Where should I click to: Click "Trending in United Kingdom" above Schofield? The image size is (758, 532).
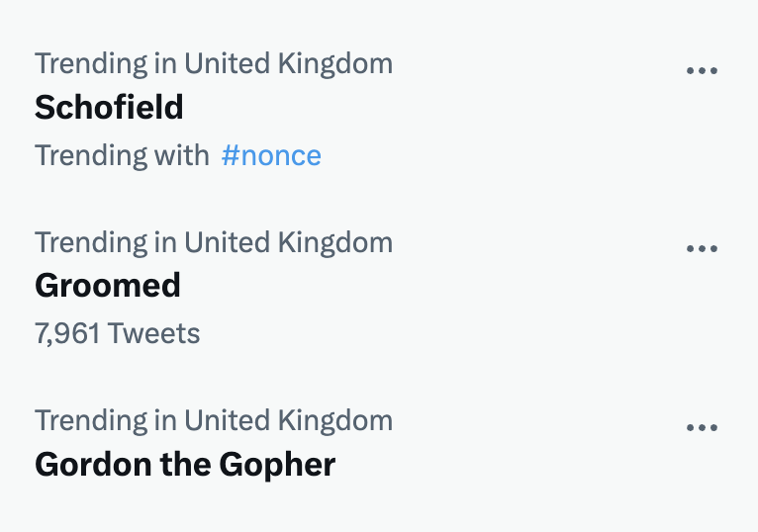pyautogui.click(x=214, y=63)
